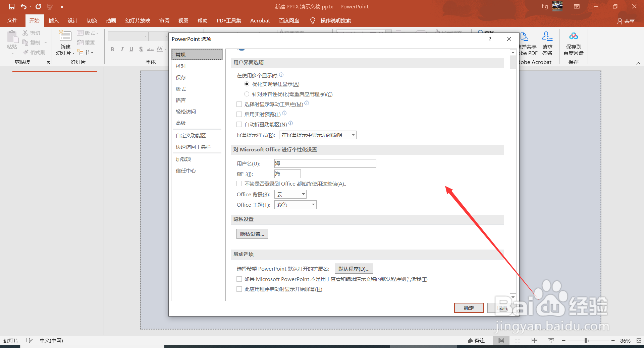Click spell check icon in status bar

(x=30, y=340)
